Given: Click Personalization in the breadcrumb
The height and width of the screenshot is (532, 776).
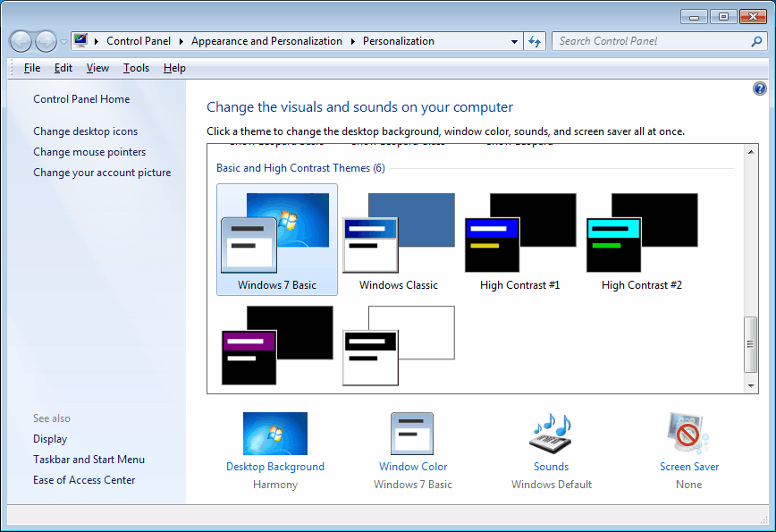Looking at the screenshot, I should [399, 41].
